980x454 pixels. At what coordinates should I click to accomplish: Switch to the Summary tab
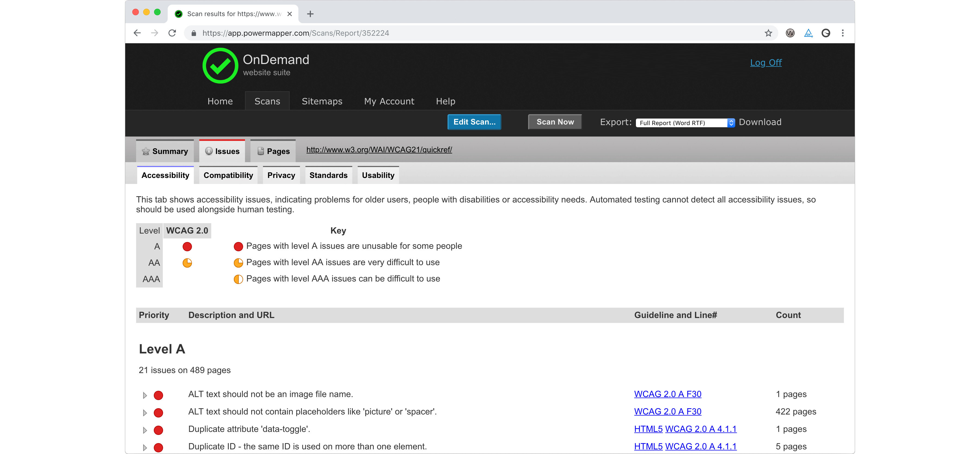pyautogui.click(x=165, y=151)
